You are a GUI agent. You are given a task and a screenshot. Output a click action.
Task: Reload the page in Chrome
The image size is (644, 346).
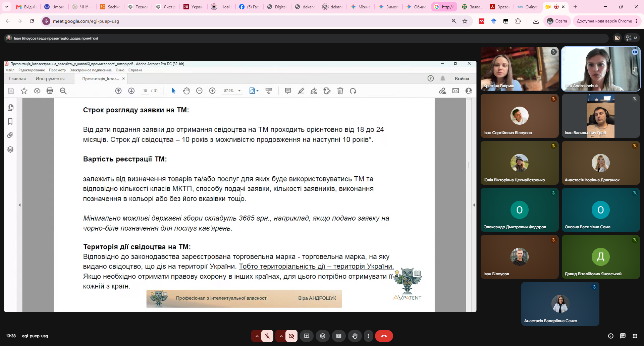pos(32,21)
